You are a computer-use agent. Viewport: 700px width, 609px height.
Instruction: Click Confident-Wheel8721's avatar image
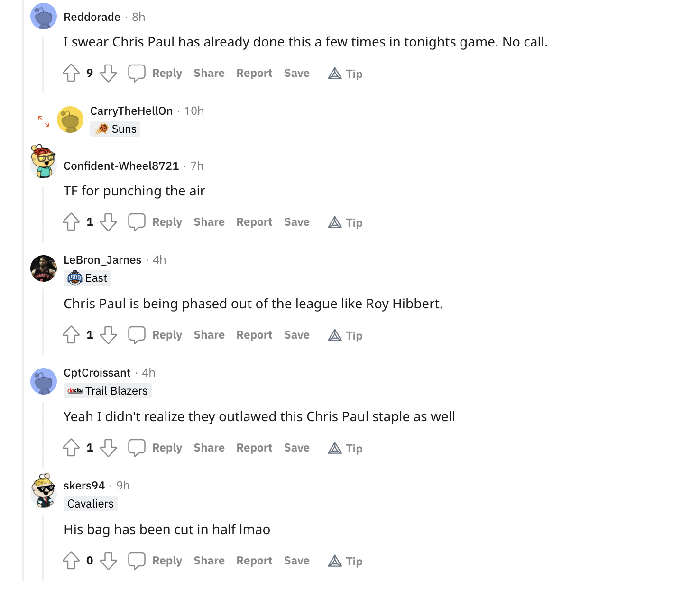[x=44, y=161]
